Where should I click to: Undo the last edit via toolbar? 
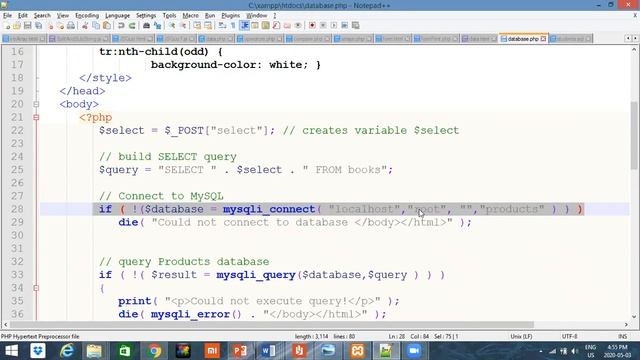coord(121,26)
